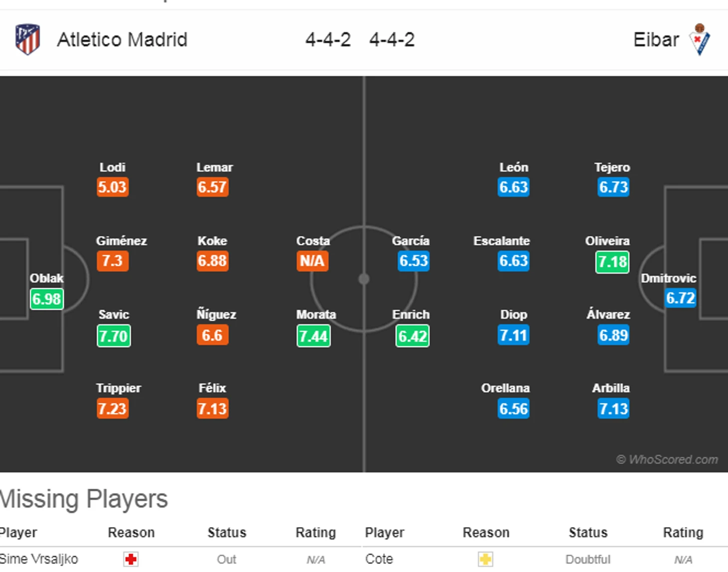Open Morata's 7.44 rating badge
The width and height of the screenshot is (728, 572).
[313, 336]
